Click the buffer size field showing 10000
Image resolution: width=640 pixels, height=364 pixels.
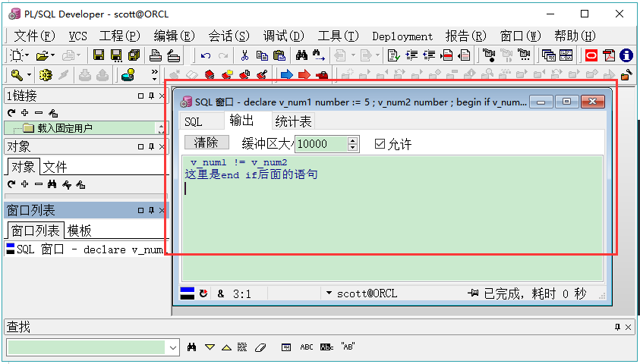pos(321,144)
